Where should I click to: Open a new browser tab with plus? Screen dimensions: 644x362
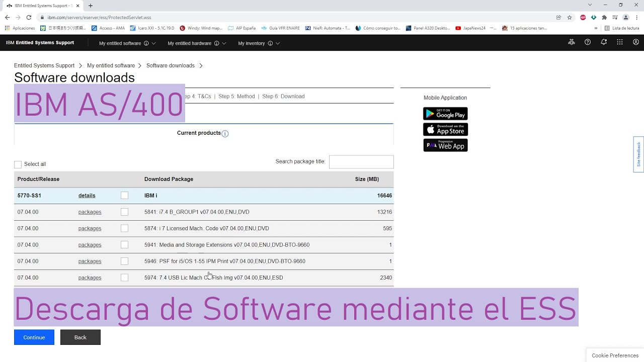[x=91, y=6]
